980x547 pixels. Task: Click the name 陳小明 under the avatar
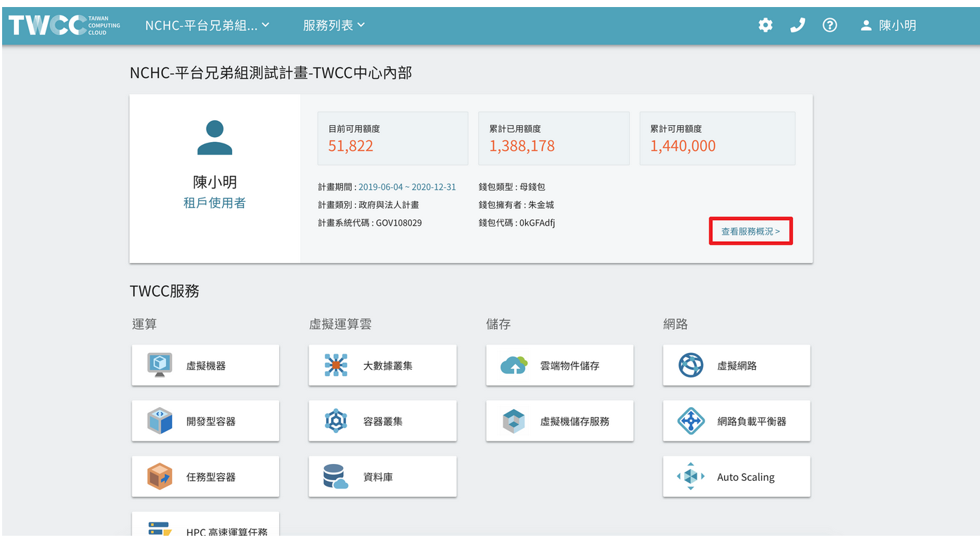214,182
